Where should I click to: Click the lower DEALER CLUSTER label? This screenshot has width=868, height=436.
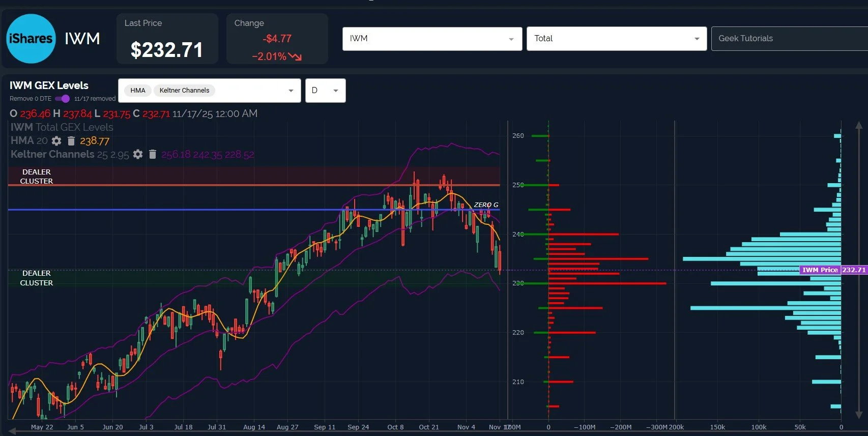click(x=37, y=278)
